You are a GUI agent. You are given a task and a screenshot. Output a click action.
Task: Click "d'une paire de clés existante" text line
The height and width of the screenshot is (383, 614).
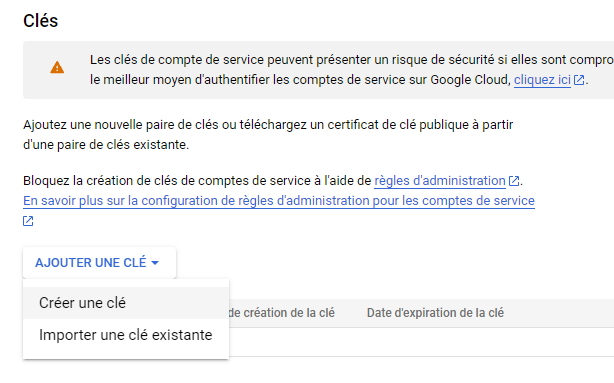click(x=106, y=145)
